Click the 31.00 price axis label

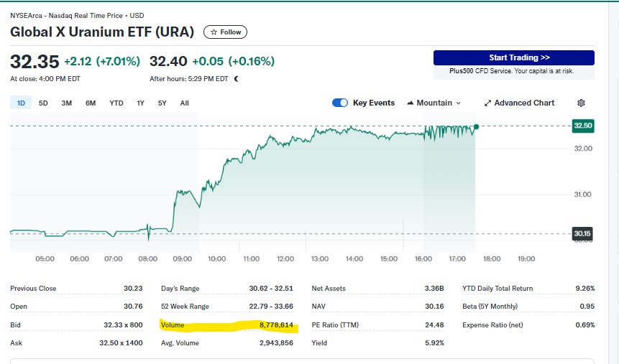582,195
